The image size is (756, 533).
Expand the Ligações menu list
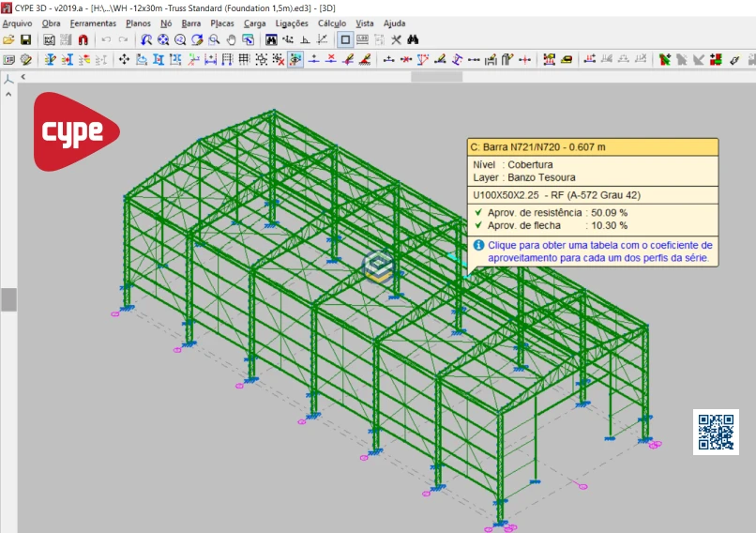pyautogui.click(x=291, y=23)
